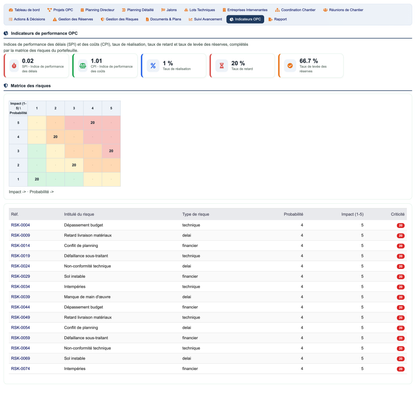Open risk link RSK-0054
The width and height of the screenshot is (416, 398).
coord(20,328)
